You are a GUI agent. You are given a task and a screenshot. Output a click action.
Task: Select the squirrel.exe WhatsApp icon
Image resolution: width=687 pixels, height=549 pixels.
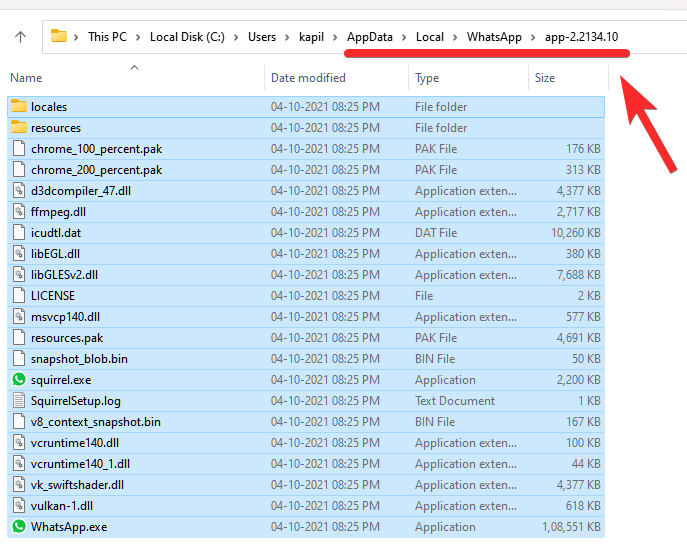click(18, 380)
